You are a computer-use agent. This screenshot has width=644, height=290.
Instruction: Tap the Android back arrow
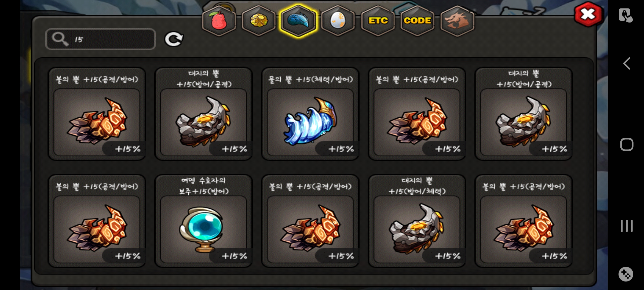coord(627,64)
